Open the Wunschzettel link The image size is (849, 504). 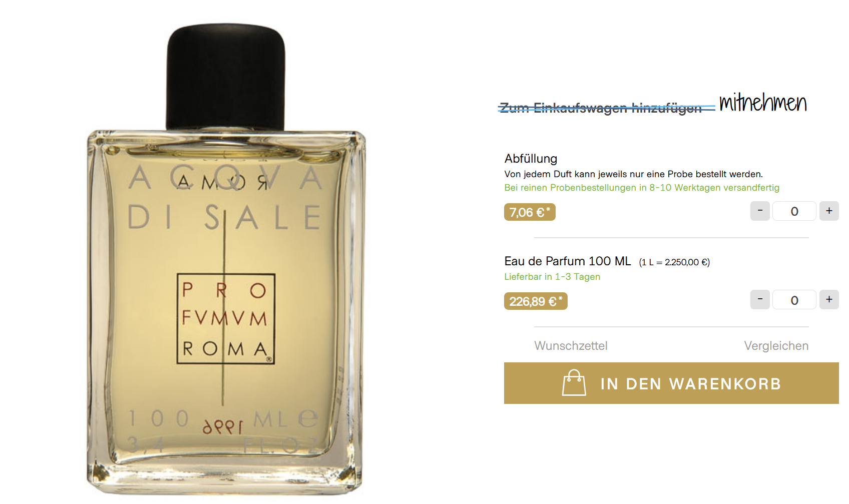[571, 346]
